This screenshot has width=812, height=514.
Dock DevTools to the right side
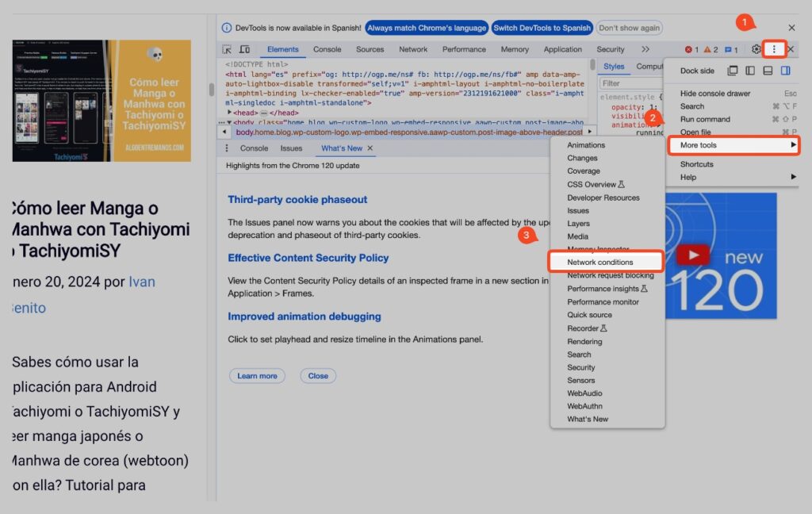pyautogui.click(x=785, y=71)
